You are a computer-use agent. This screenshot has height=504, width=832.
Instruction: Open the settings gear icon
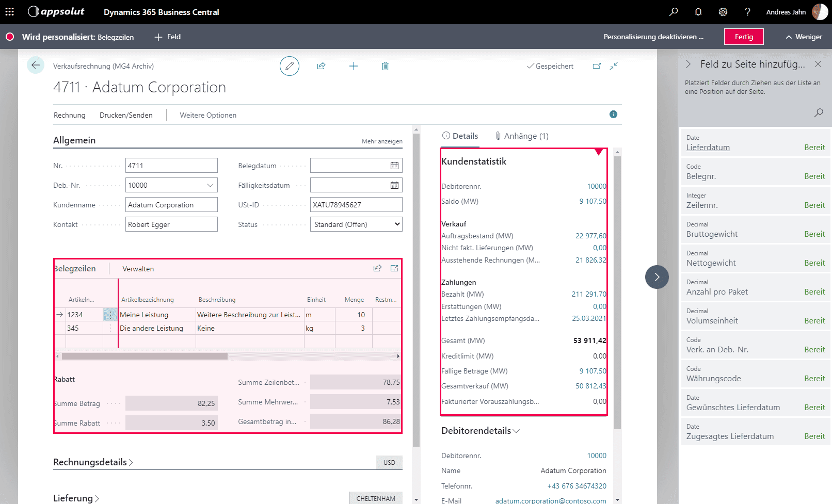tap(723, 12)
